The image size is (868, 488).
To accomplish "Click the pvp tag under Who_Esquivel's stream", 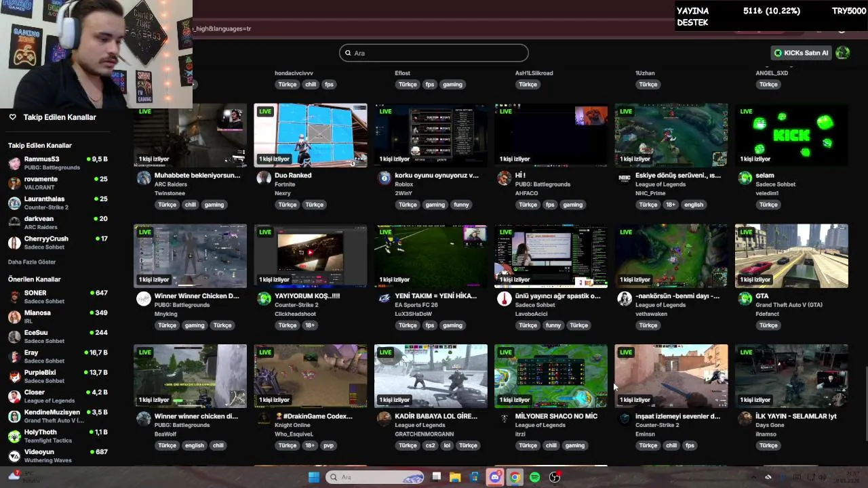I will pyautogui.click(x=329, y=445).
